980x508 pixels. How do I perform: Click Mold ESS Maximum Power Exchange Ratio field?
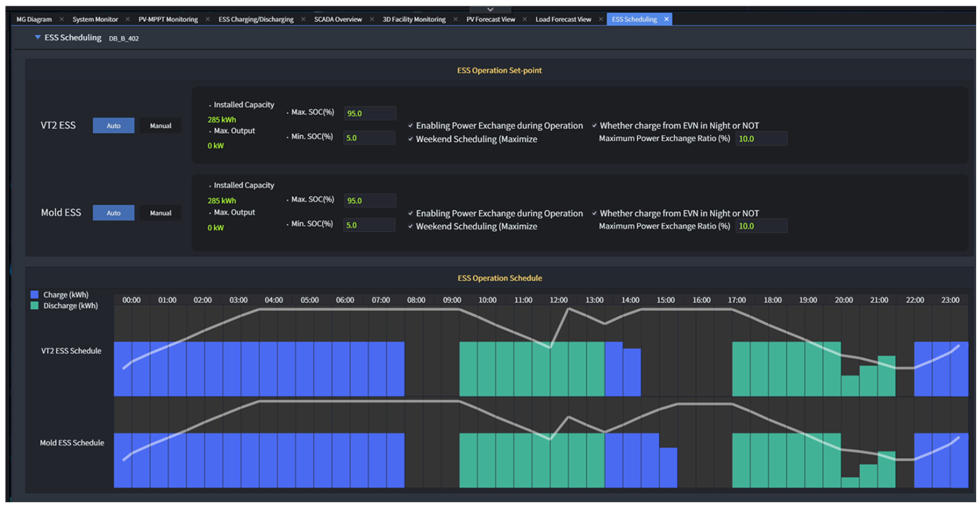(761, 226)
